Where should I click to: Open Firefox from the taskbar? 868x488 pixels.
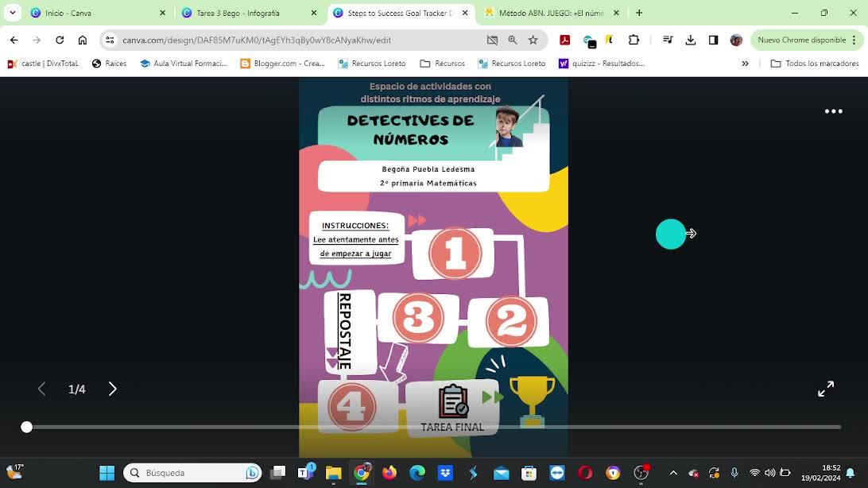click(x=389, y=473)
